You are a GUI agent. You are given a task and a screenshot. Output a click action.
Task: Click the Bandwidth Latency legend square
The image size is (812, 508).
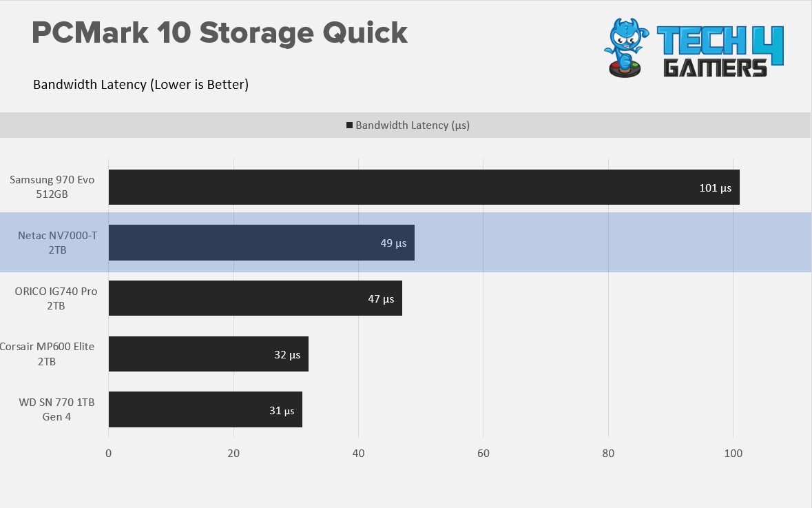350,125
